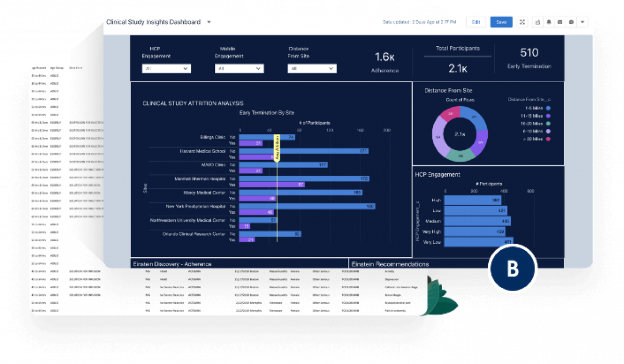
Task: Click the 1.6K Adherence metric
Action: 385,61
